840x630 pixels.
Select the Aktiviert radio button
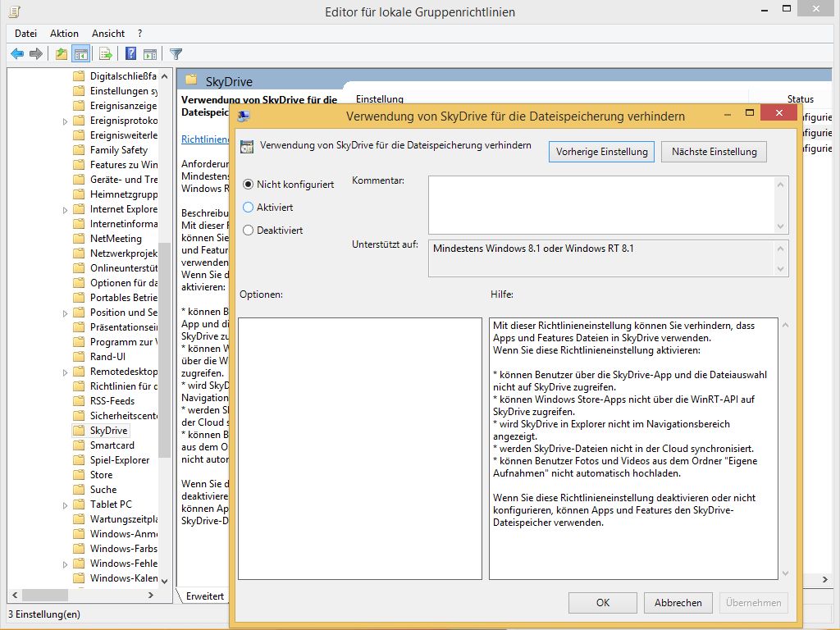(x=248, y=208)
